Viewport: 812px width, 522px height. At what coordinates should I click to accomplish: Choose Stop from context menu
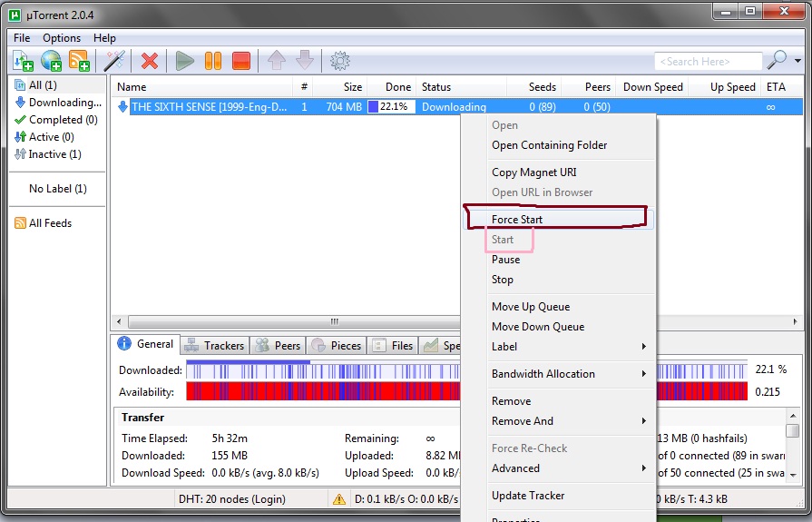558,280
